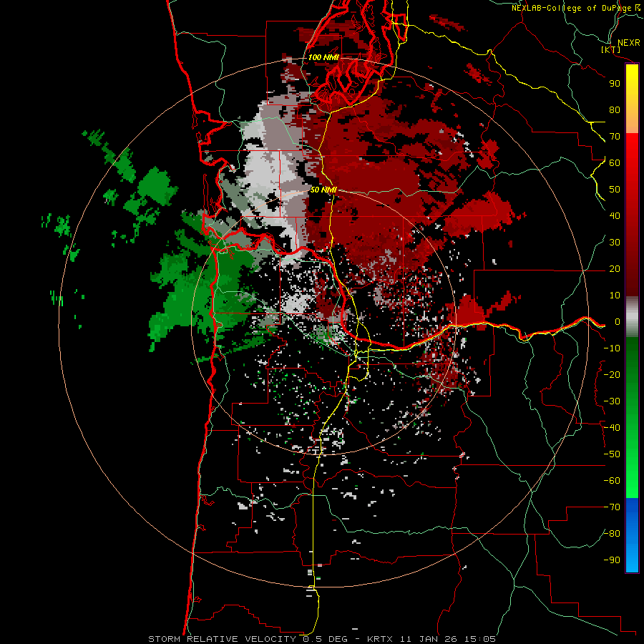Click the "-80" velocity scale value

point(612,534)
